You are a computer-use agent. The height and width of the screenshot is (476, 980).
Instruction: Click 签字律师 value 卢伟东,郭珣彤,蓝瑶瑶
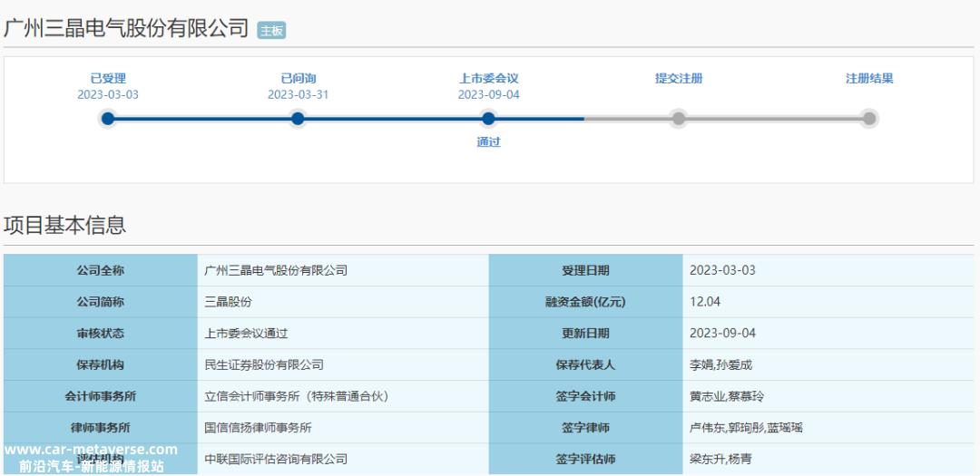746,428
